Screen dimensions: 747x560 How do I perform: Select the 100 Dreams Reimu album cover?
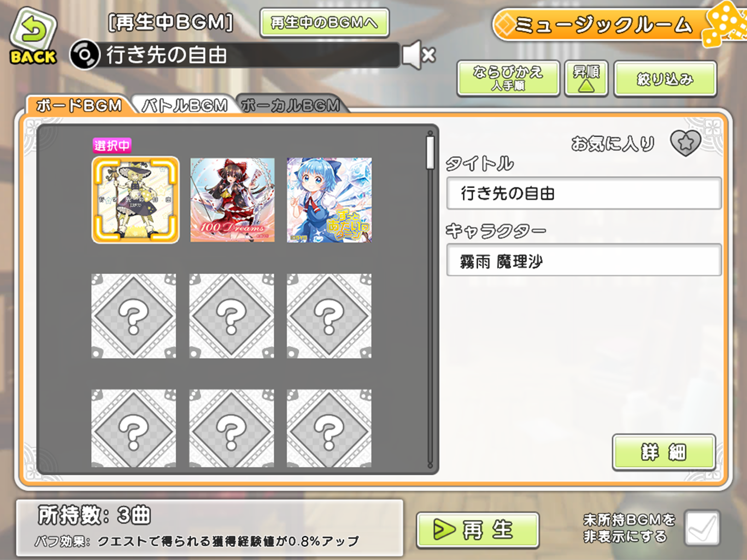232,200
